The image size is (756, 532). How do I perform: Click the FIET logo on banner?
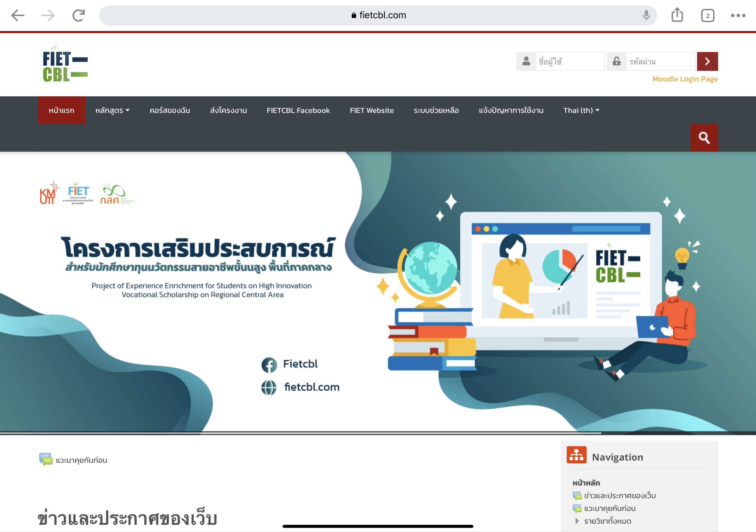[x=78, y=193]
